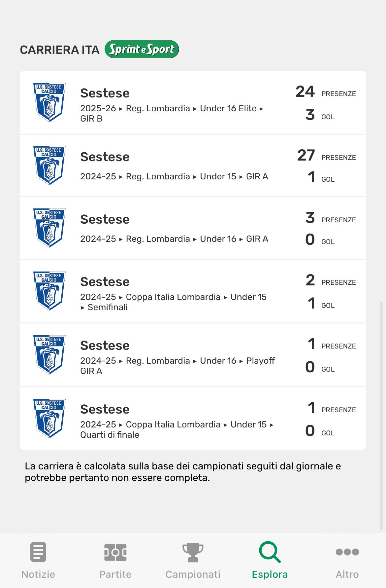Tap Sestese crest in Under 16 Elite row
Viewport: 386px width, 588px height.
pos(49,102)
